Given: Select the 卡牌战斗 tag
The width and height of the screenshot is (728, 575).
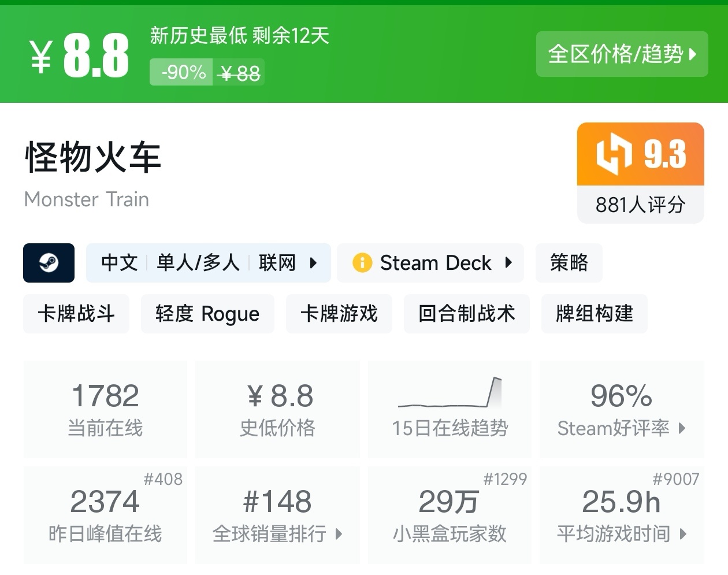Looking at the screenshot, I should point(76,314).
